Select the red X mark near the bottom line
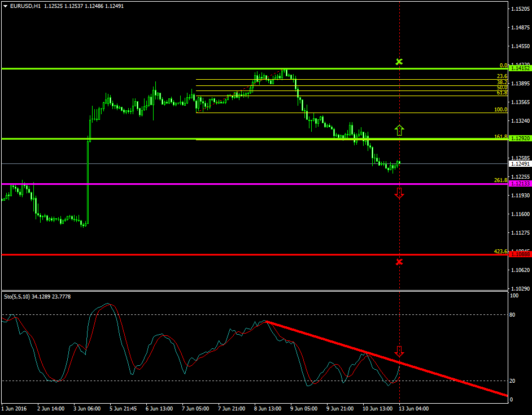 (399, 262)
